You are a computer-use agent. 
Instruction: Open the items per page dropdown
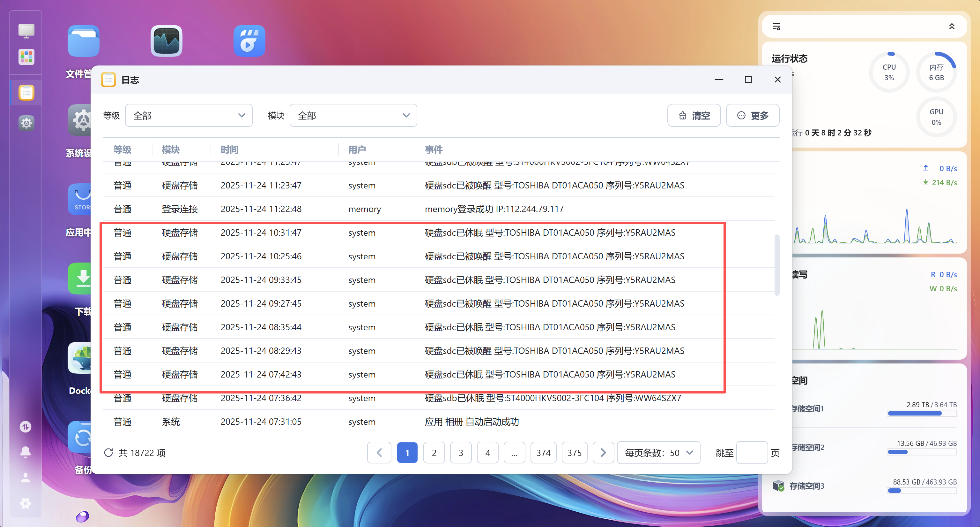tap(658, 452)
